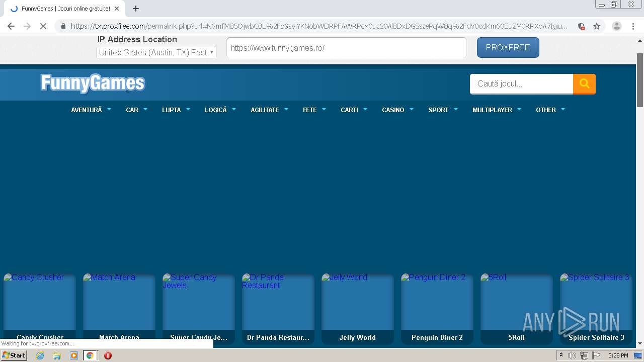Expand the FETE category menu
644x362 pixels.
[314, 110]
